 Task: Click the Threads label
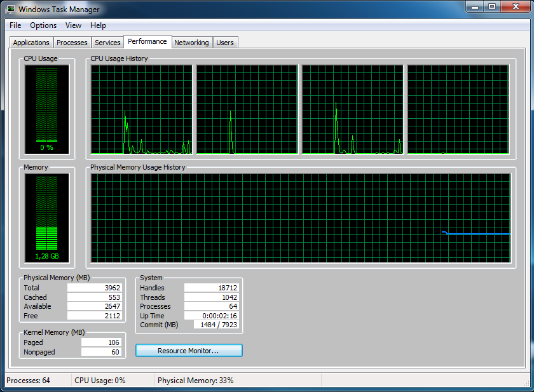(x=153, y=297)
